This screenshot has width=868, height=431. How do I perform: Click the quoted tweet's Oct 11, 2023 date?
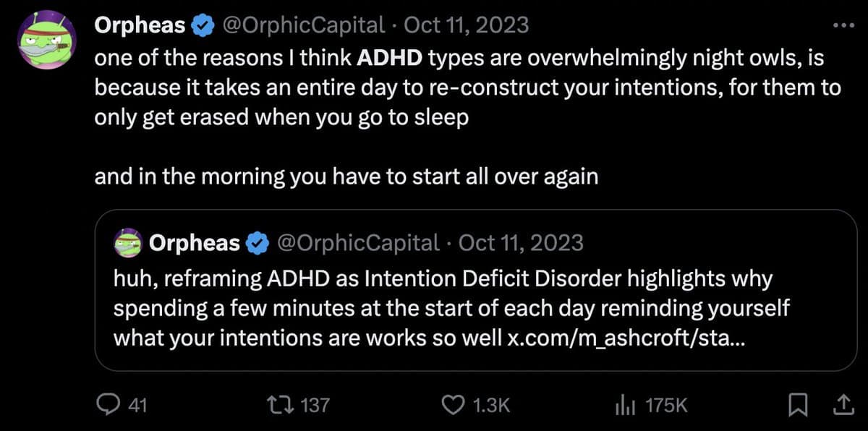click(521, 243)
